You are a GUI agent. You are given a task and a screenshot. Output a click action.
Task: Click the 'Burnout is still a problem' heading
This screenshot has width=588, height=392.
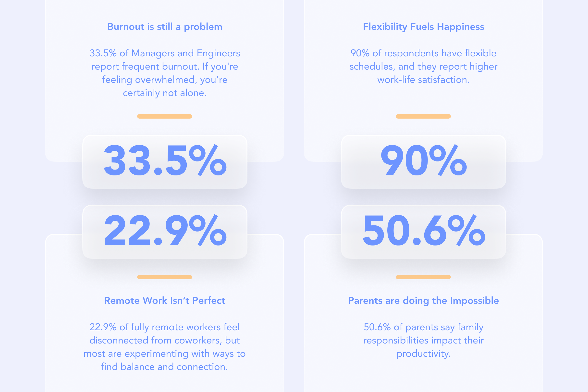(165, 27)
